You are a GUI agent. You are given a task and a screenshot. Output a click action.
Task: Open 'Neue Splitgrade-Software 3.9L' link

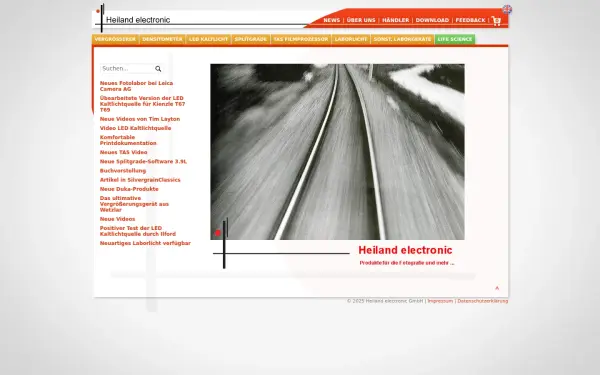tap(143, 161)
